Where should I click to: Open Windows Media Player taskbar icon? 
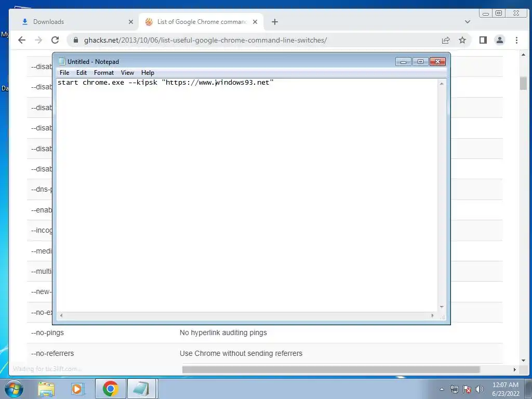(77, 389)
